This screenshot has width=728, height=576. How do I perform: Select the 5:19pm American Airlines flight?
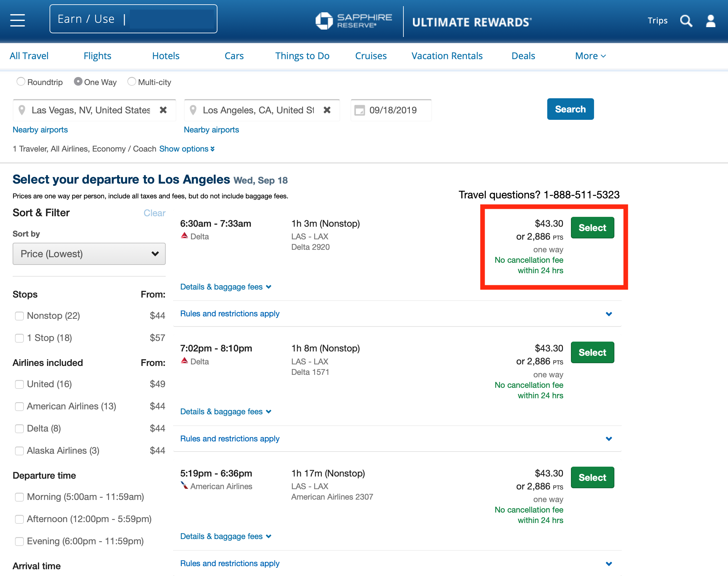coord(592,478)
